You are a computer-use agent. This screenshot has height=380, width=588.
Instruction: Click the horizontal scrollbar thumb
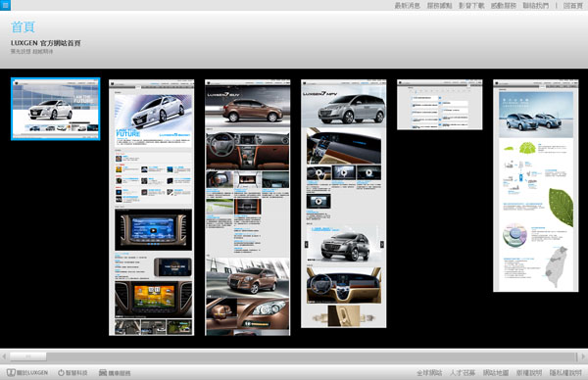click(x=28, y=356)
